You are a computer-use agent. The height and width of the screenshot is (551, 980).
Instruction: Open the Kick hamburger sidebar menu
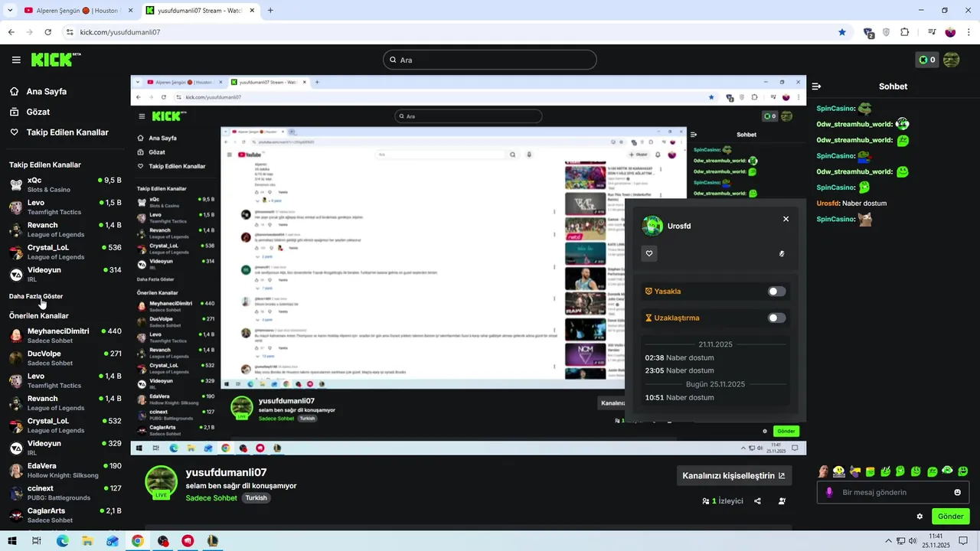[x=16, y=60]
